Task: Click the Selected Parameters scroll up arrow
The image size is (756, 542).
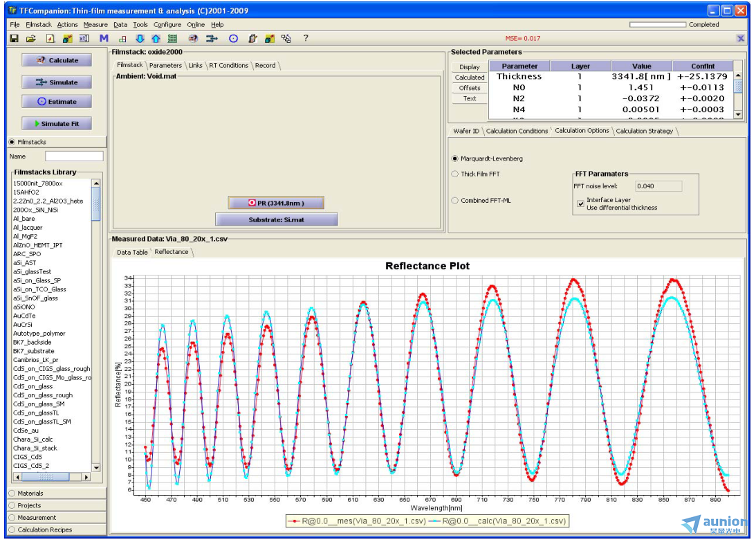Action: [738, 76]
